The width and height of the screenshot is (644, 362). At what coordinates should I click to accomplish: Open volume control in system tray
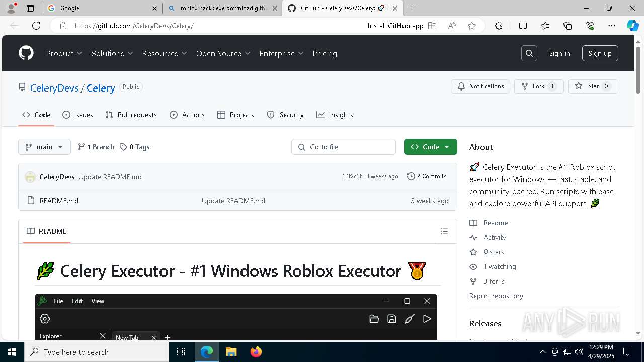[x=579, y=352]
